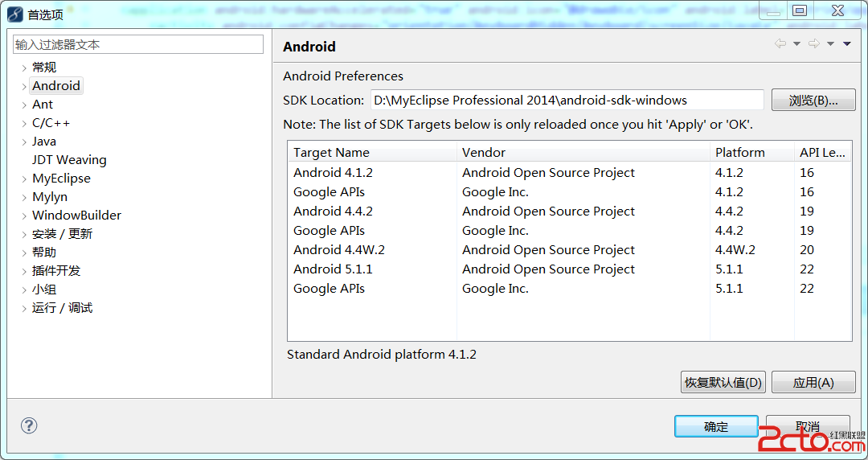The height and width of the screenshot is (460, 868).
Task: Click the 浏览(B)... browse button
Action: point(813,101)
